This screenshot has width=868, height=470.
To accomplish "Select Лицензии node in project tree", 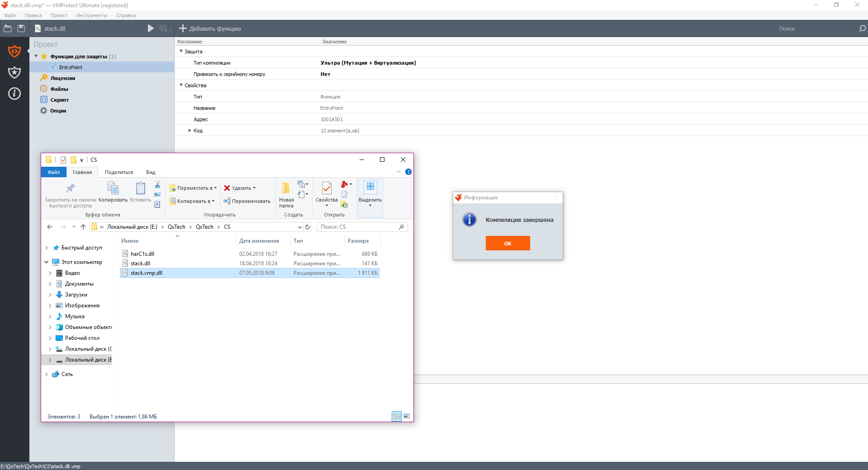I will point(63,78).
